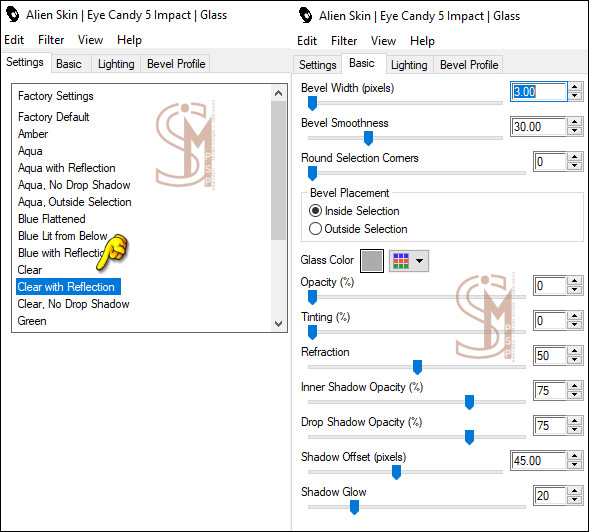Open the Glass Color palette grid dropdown

click(409, 261)
